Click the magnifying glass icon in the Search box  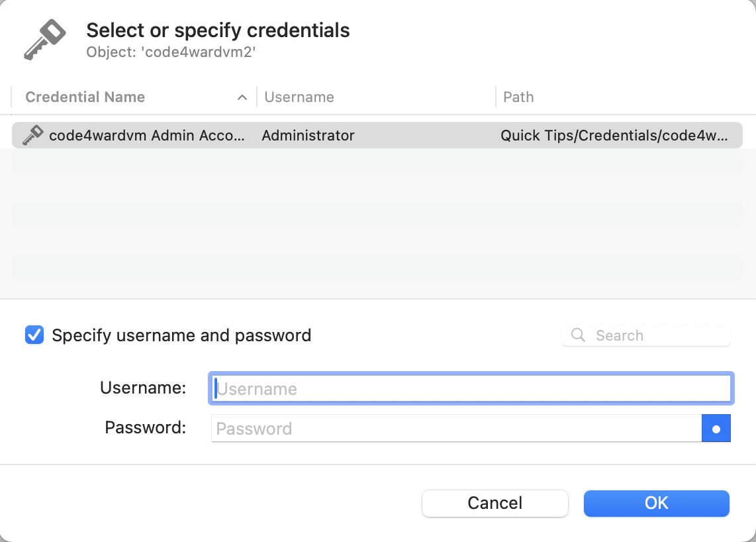578,335
